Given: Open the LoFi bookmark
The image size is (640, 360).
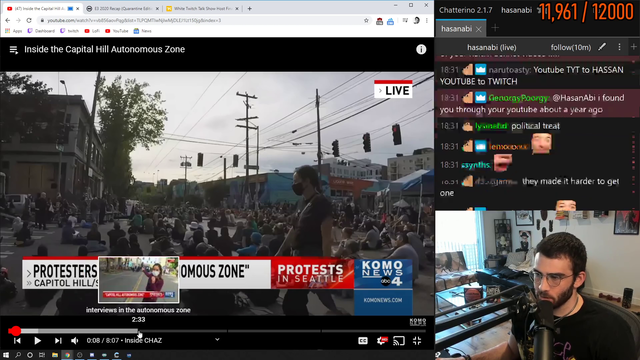Looking at the screenshot, I should (92, 31).
